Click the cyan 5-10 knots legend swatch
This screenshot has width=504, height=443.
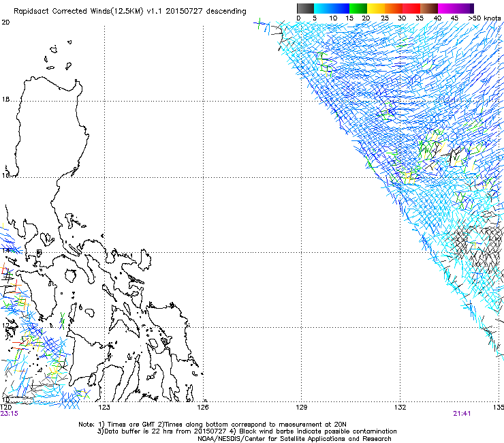point(323,8)
